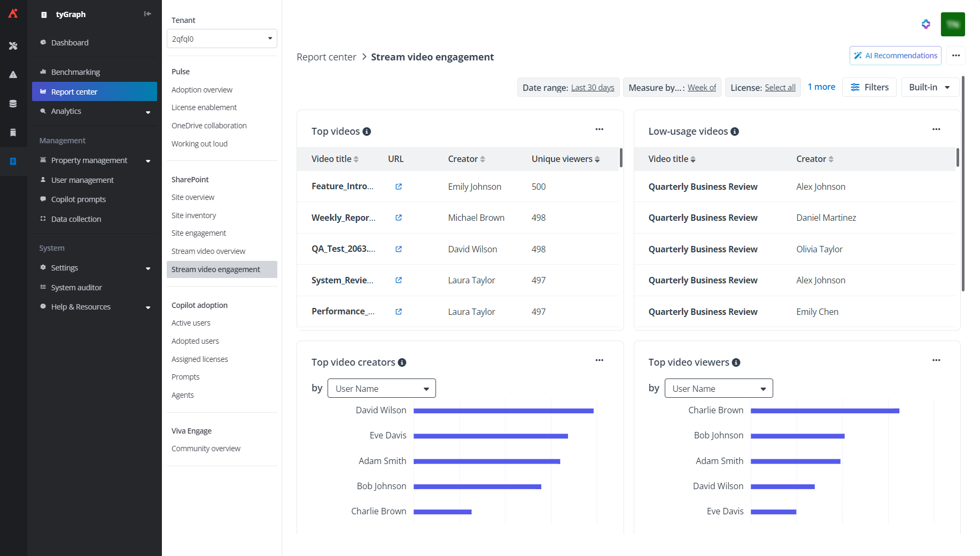The height and width of the screenshot is (556, 980).
Task: Click the AI Recommendations button
Action: 895,56
